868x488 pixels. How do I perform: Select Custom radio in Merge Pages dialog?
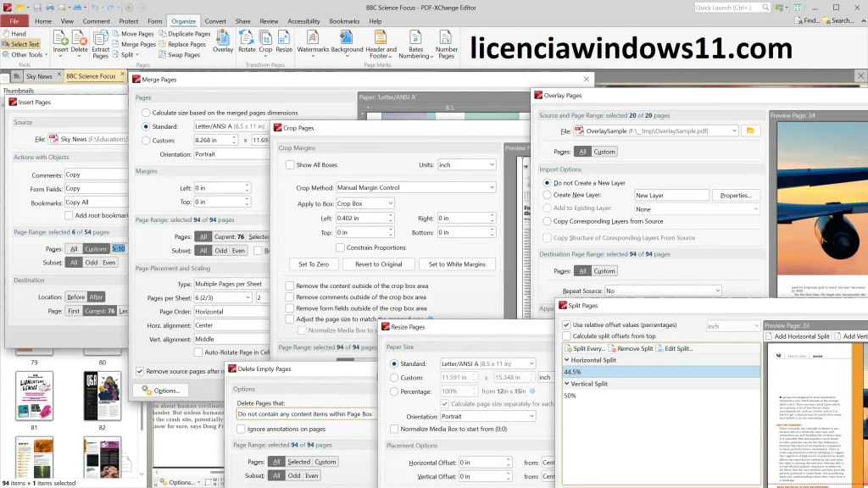tap(146, 141)
